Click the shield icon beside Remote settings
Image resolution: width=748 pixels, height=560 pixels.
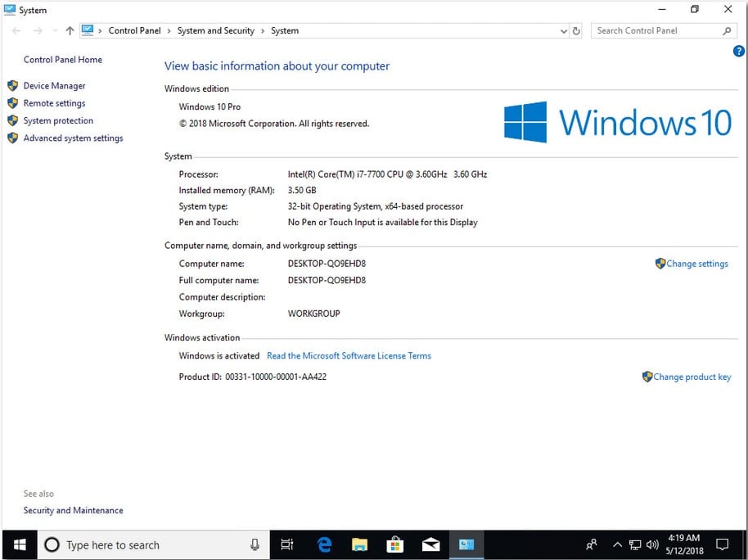coord(13,103)
